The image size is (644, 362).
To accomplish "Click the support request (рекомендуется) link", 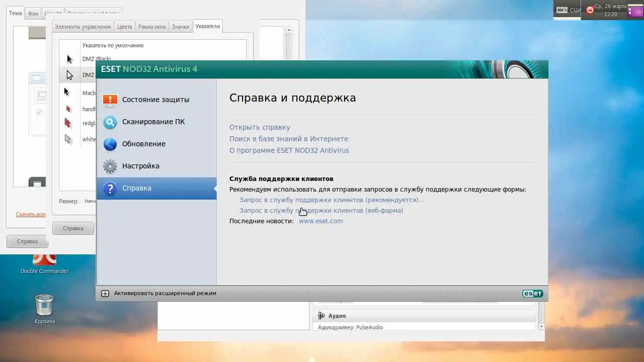I will coord(332,200).
